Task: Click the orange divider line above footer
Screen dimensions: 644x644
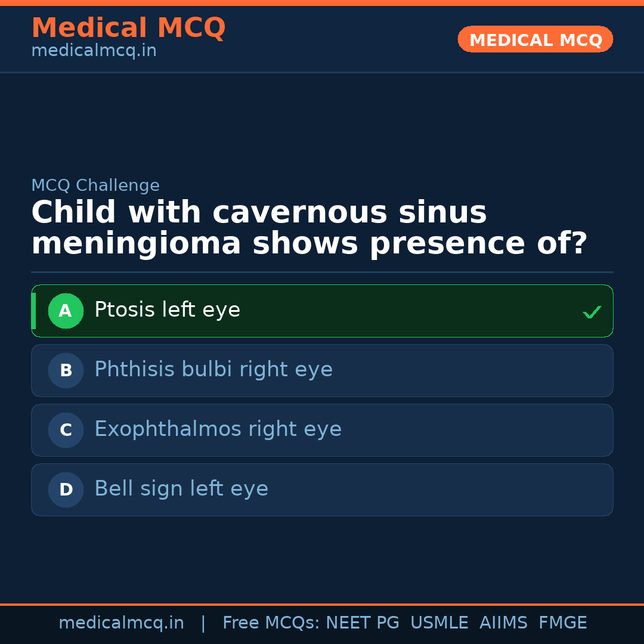Action: click(322, 604)
